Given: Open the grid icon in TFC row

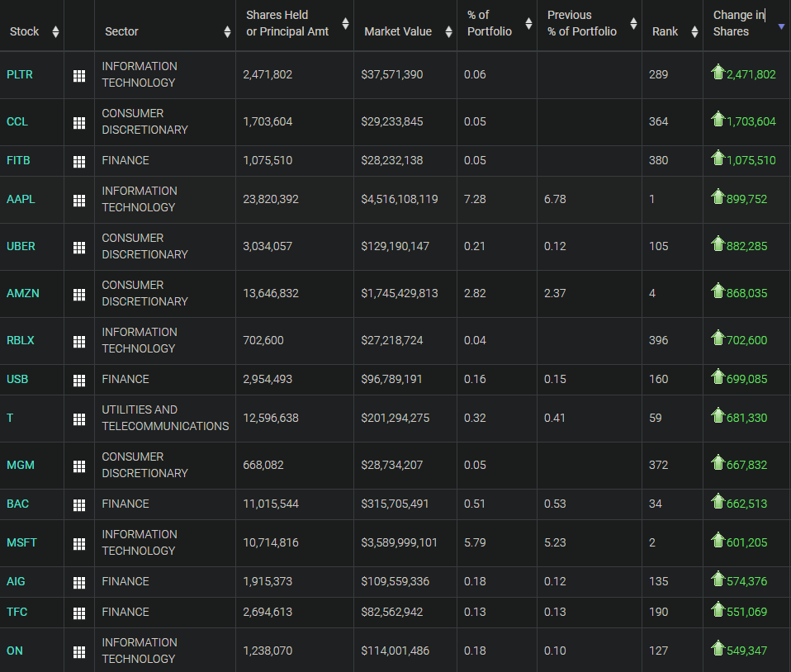Looking at the screenshot, I should (79, 613).
